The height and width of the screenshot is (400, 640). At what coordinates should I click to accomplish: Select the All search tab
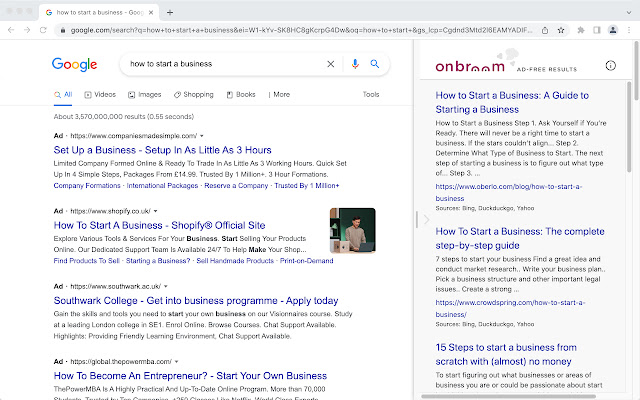point(63,95)
